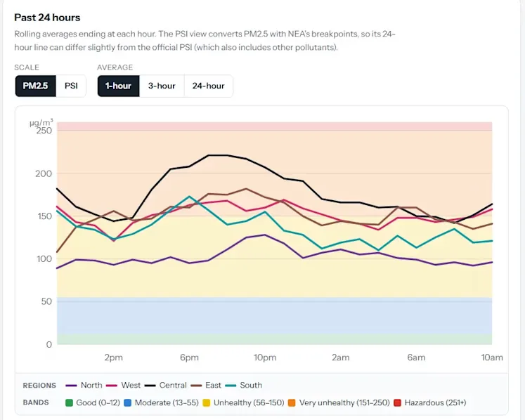This screenshot has width=525, height=420.
Task: Click the BANDS legend label
Action: point(36,402)
